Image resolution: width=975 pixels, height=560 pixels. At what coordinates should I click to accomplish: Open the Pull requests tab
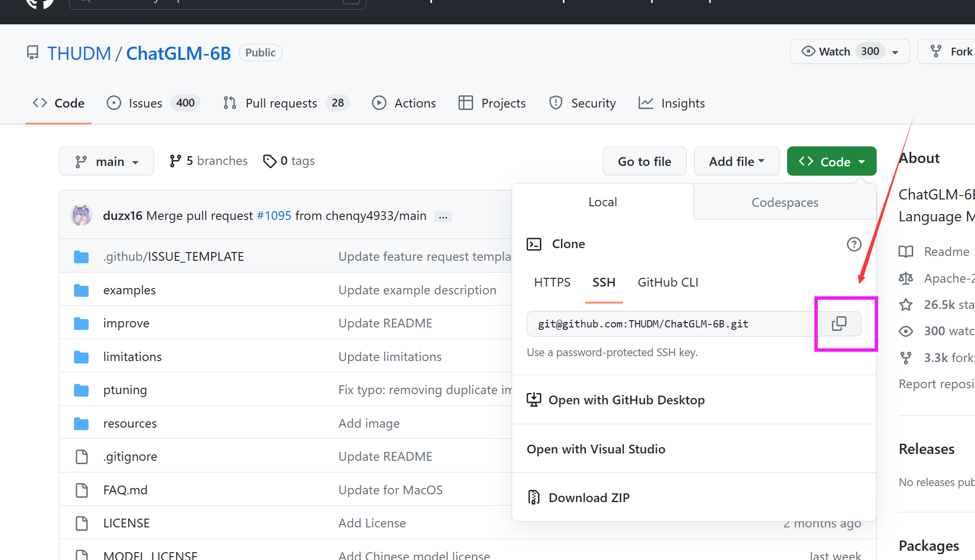(286, 103)
